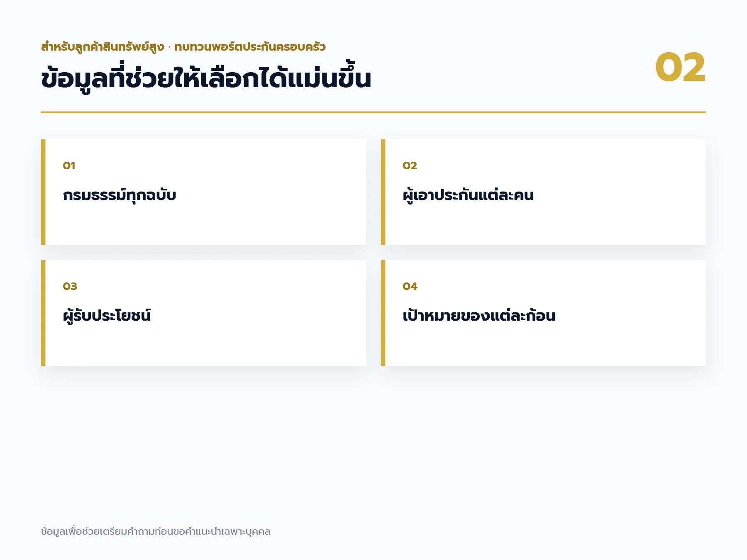Click the card number label 04
The width and height of the screenshot is (747, 560).
(410, 286)
